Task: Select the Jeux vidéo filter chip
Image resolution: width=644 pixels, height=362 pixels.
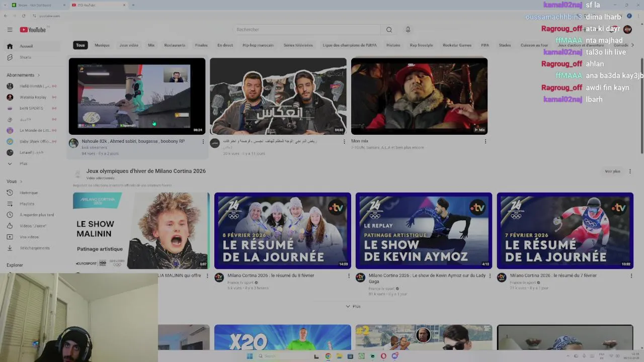Action: tap(129, 45)
